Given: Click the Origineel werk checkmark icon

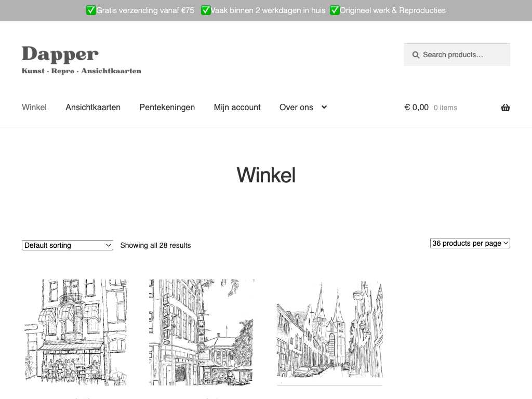Looking at the screenshot, I should coord(335,10).
